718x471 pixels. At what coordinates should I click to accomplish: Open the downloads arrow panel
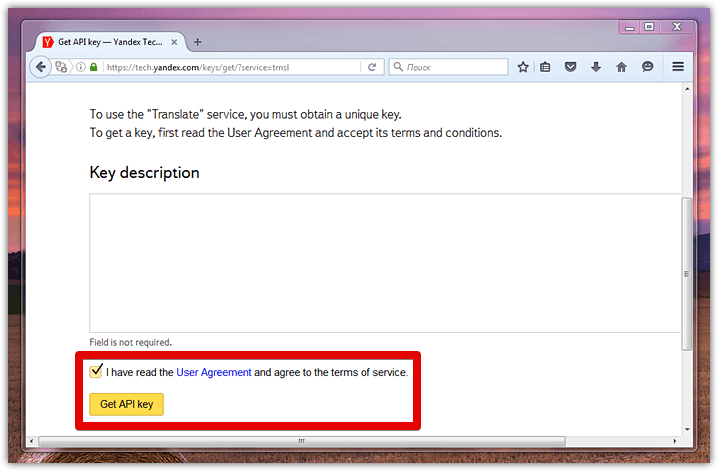coord(596,67)
